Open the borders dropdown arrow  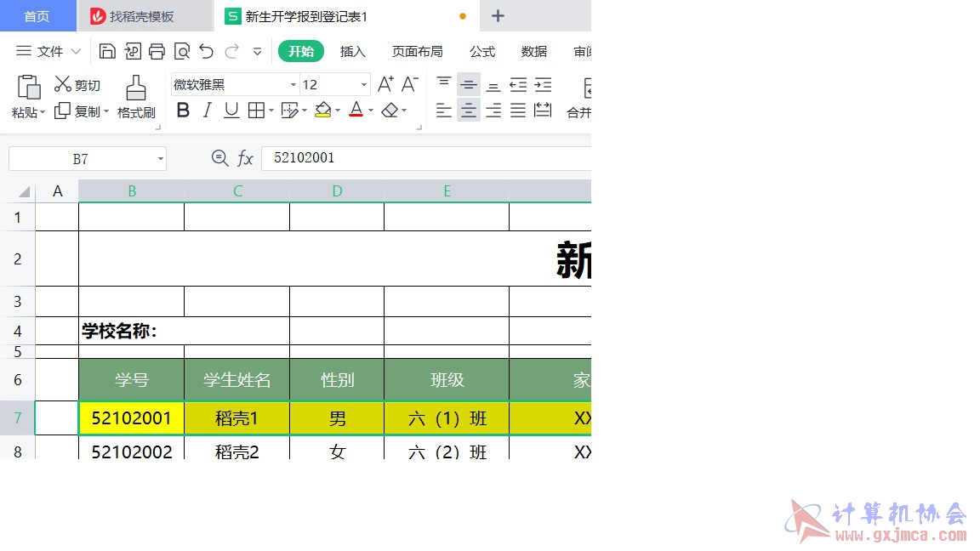pos(271,111)
